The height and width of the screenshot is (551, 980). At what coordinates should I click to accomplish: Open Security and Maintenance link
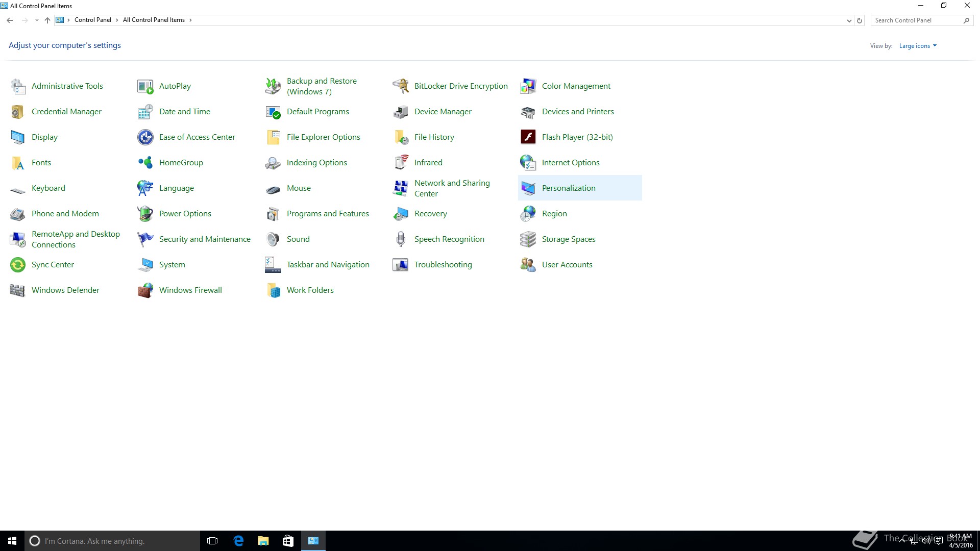pos(205,239)
